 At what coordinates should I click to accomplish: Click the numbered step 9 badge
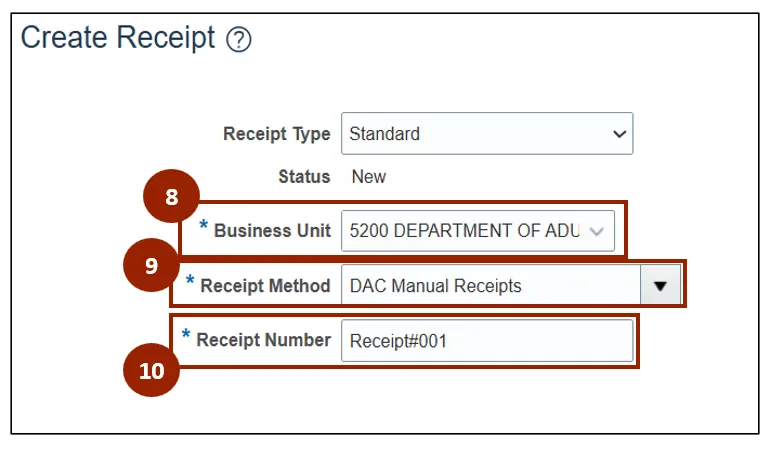[151, 265]
